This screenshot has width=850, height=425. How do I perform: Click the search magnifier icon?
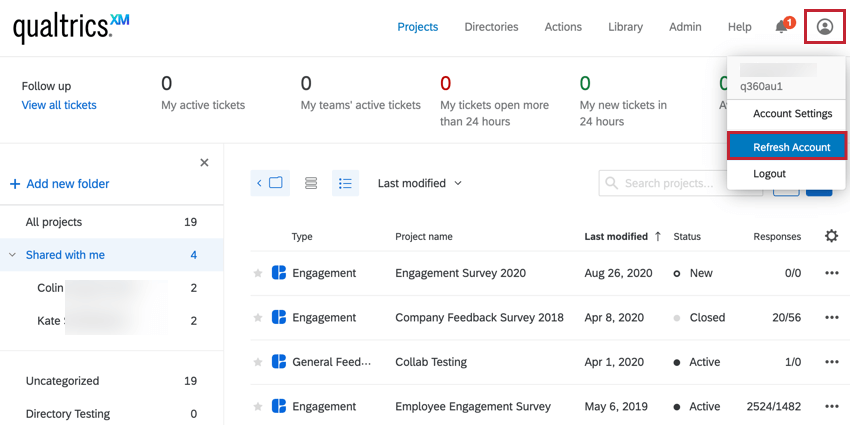pos(611,183)
